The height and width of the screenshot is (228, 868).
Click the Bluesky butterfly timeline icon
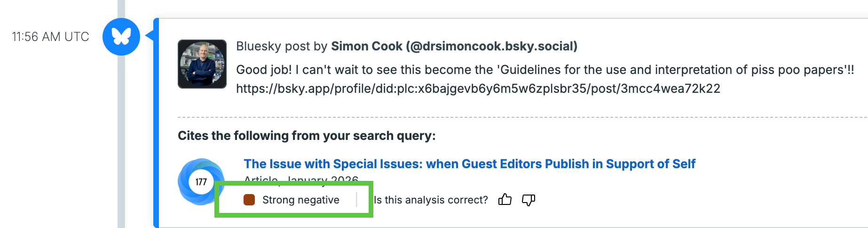(121, 37)
